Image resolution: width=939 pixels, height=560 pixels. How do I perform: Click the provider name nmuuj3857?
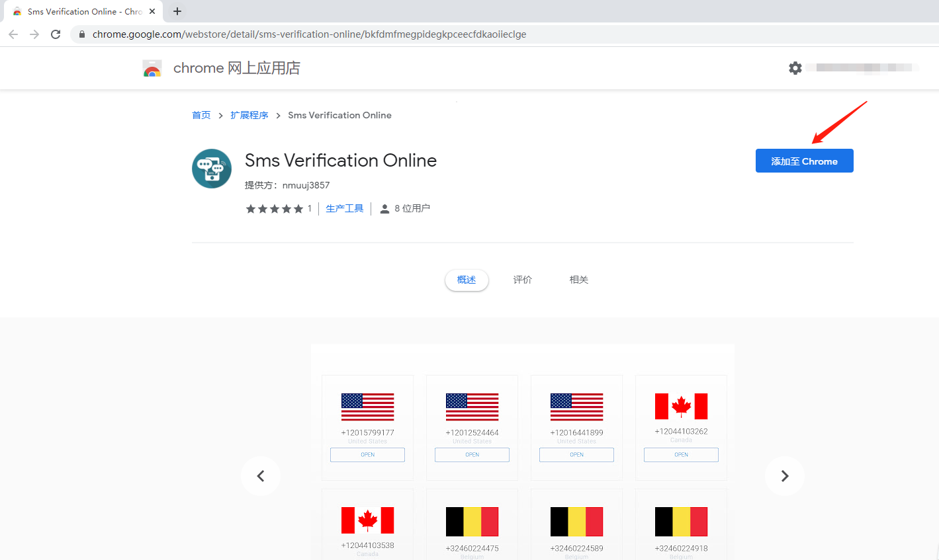306,185
